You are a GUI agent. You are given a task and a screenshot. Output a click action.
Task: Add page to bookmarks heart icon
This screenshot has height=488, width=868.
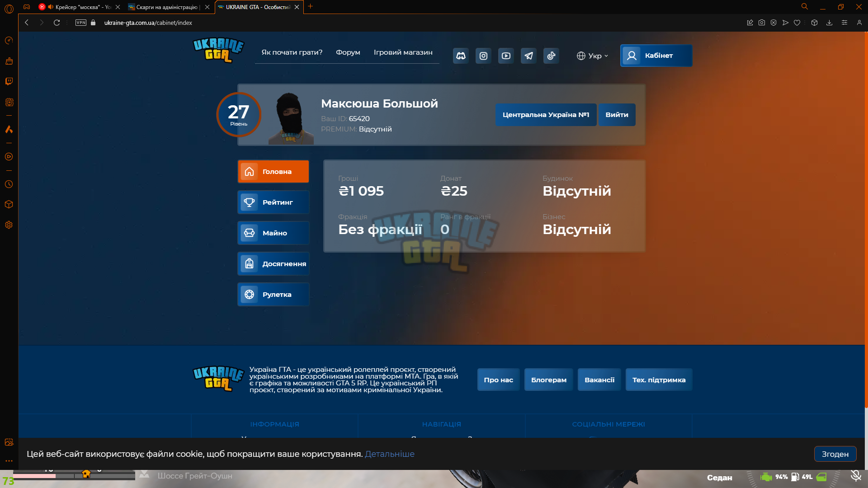tap(797, 23)
